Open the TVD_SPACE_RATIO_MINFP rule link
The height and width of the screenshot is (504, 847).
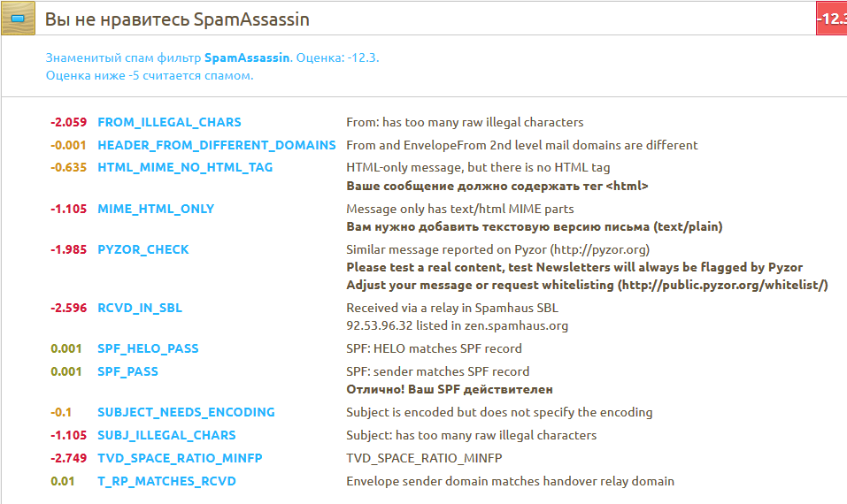coord(180,459)
